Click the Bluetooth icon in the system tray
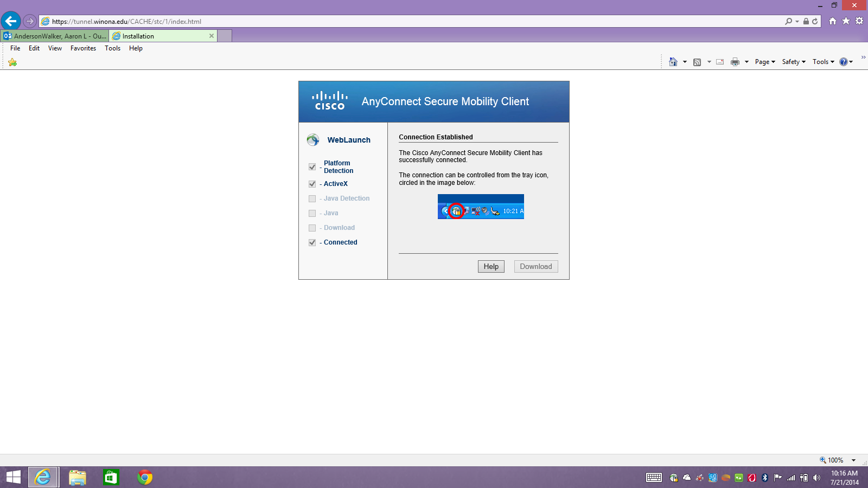Image resolution: width=868 pixels, height=488 pixels. [765, 478]
